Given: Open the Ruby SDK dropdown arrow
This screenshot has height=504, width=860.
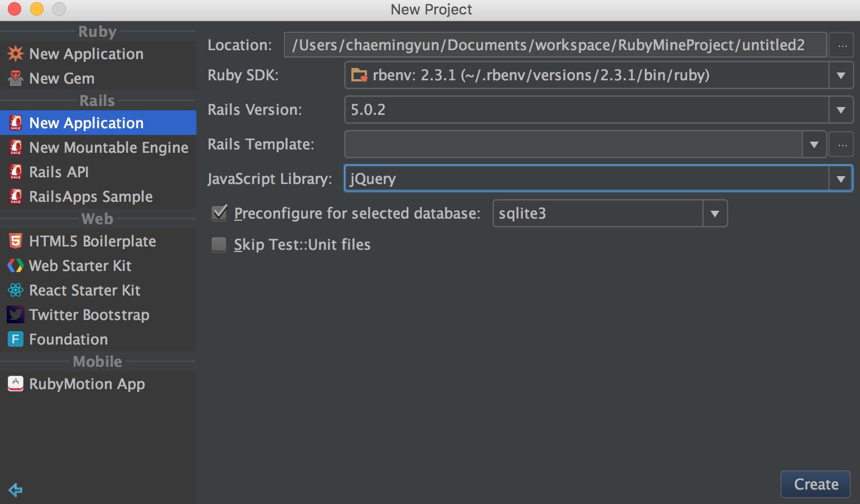Looking at the screenshot, I should (x=840, y=75).
